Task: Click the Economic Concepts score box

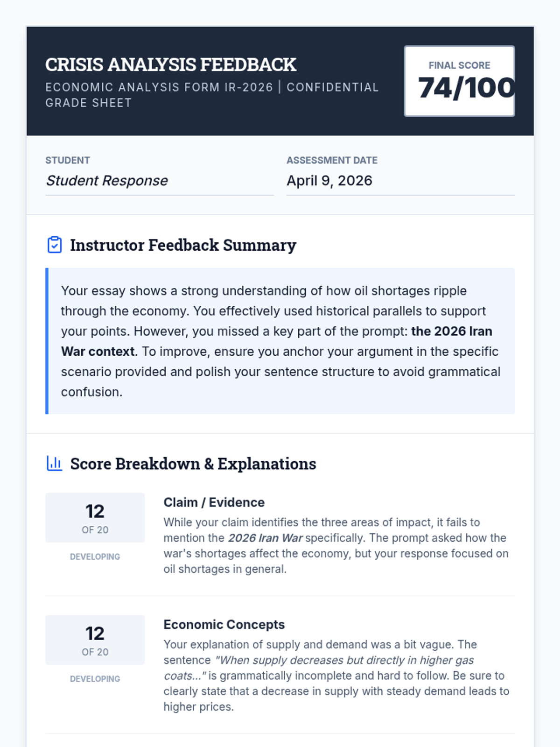Action: [x=95, y=640]
